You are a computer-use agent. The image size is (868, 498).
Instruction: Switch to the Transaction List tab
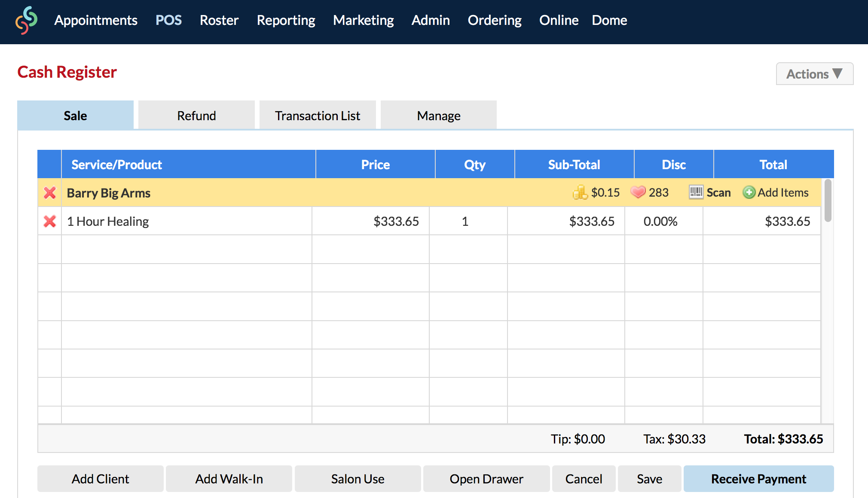[x=318, y=115]
